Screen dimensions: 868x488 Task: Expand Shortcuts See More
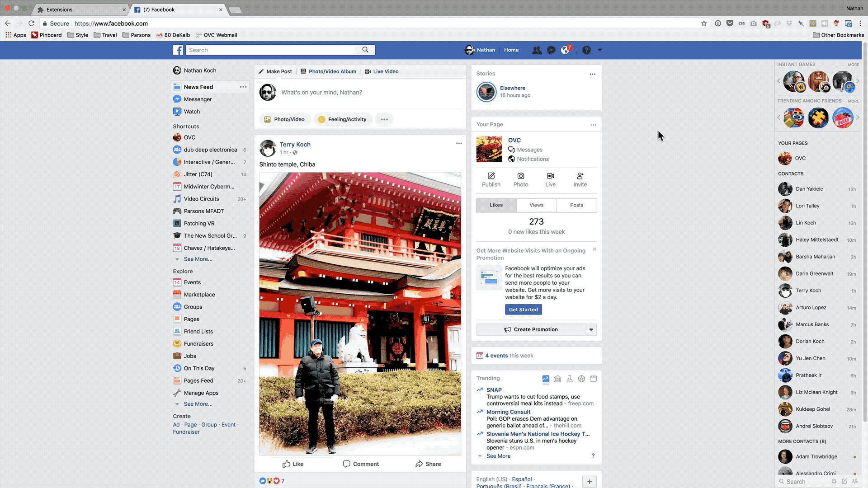tap(198, 259)
